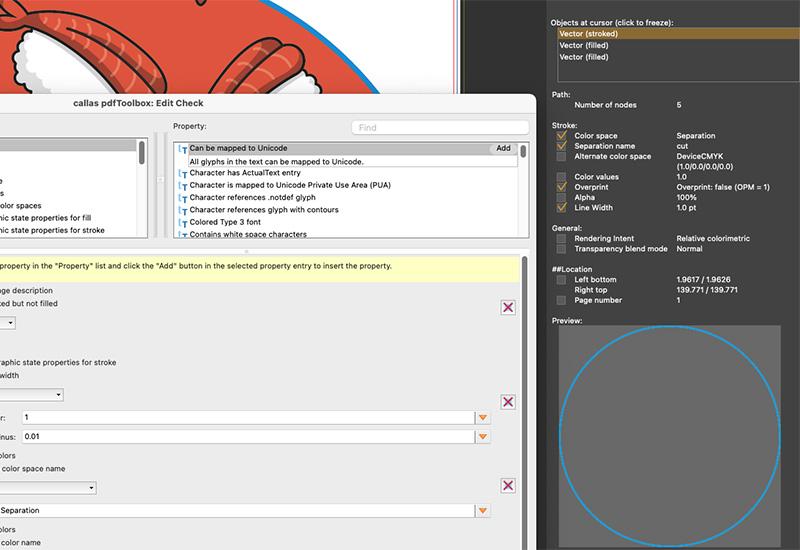This screenshot has height=550, width=800.
Task: Open the orange dropdown arrow for the Separation field
Action: pyautogui.click(x=484, y=511)
